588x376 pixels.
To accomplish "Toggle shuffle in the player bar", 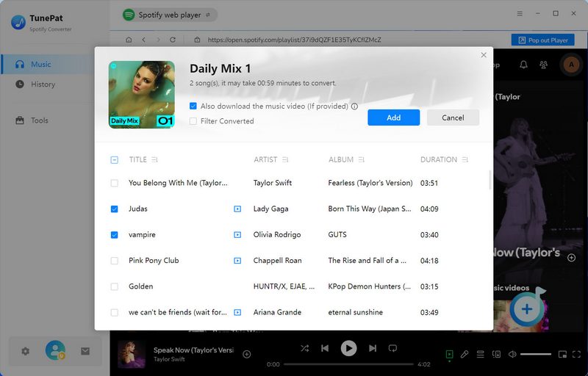I will coord(304,348).
